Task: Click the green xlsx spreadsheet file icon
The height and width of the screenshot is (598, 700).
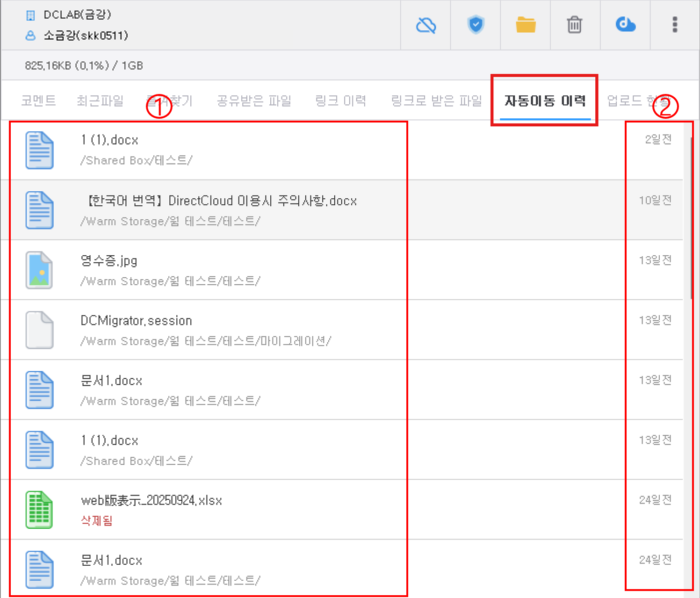Action: tap(39, 510)
